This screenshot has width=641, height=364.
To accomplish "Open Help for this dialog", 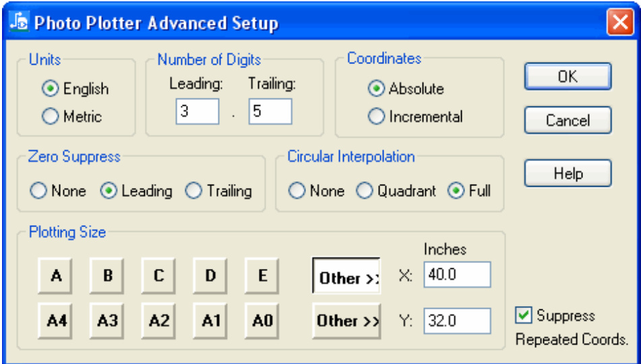I will tap(568, 173).
